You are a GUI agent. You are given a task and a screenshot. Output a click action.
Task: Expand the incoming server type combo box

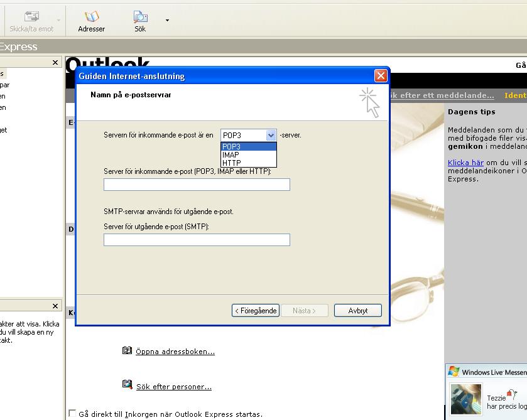(x=271, y=135)
